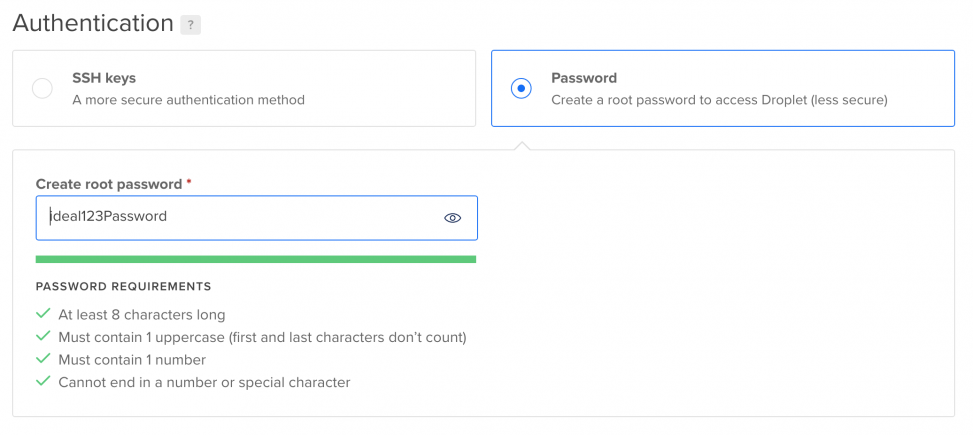Choose the 'Password' option title
This screenshot has height=435, width=973.
coord(584,78)
